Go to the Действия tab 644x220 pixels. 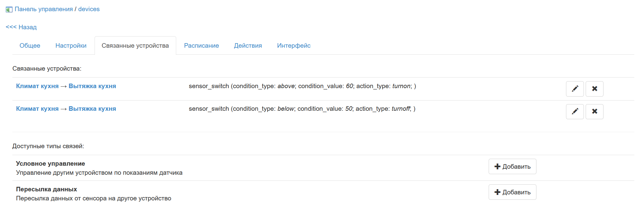click(x=248, y=46)
